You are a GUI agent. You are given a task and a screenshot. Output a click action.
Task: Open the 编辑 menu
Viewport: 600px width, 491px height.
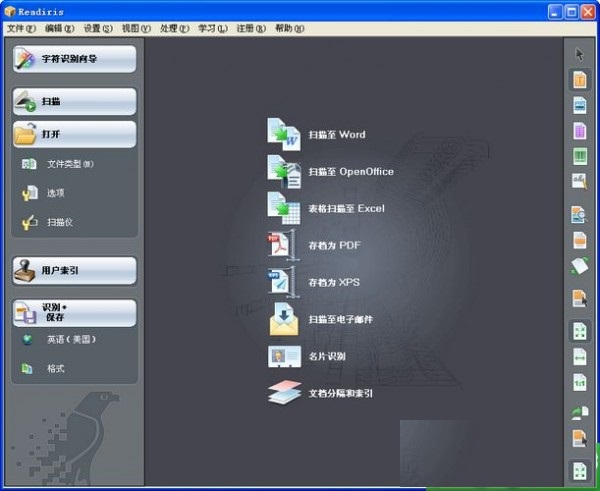(x=59, y=29)
